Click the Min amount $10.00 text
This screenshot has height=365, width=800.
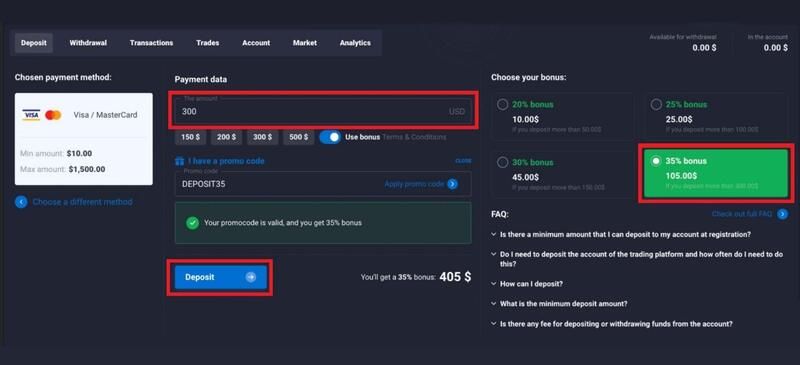[56, 153]
